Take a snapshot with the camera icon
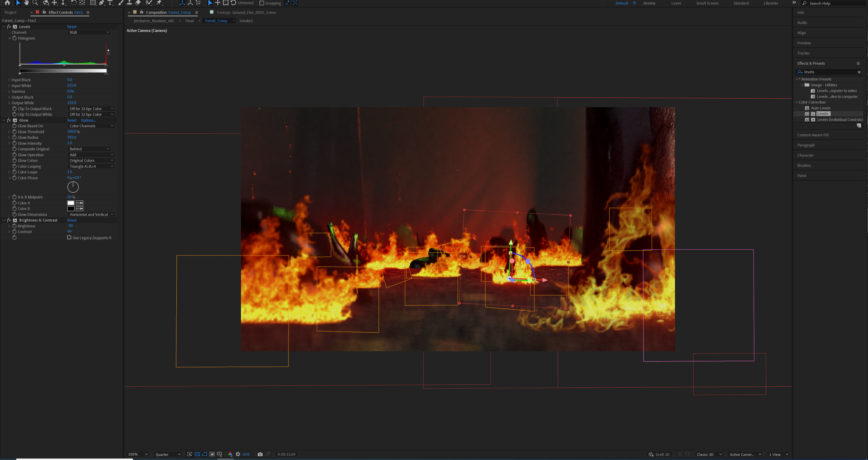Viewport: 868px width, 460px height. click(x=260, y=454)
